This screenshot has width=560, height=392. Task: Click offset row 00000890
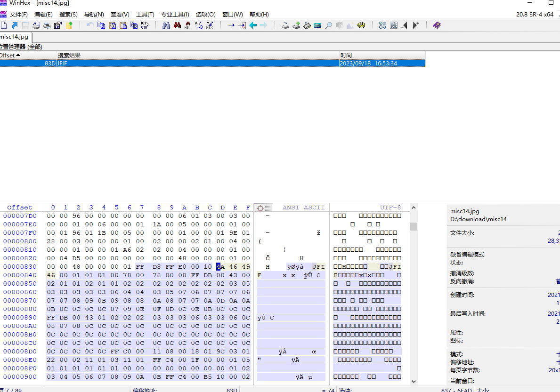pyautogui.click(x=20, y=318)
